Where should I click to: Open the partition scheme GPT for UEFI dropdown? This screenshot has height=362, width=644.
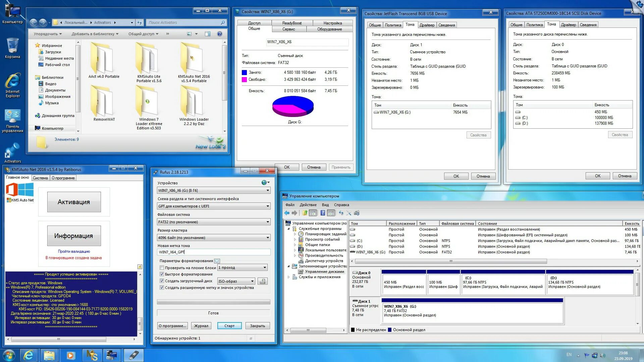coord(214,206)
